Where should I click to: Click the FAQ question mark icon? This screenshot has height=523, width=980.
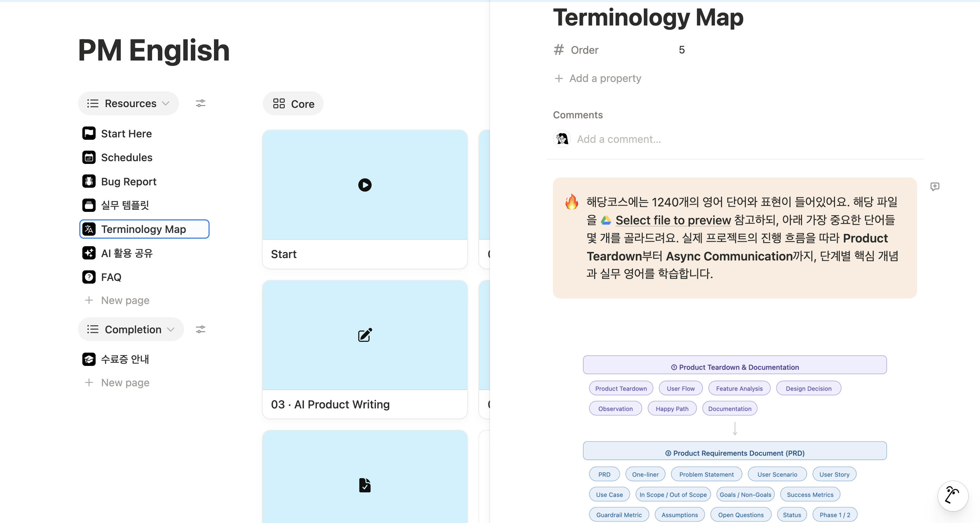88,277
